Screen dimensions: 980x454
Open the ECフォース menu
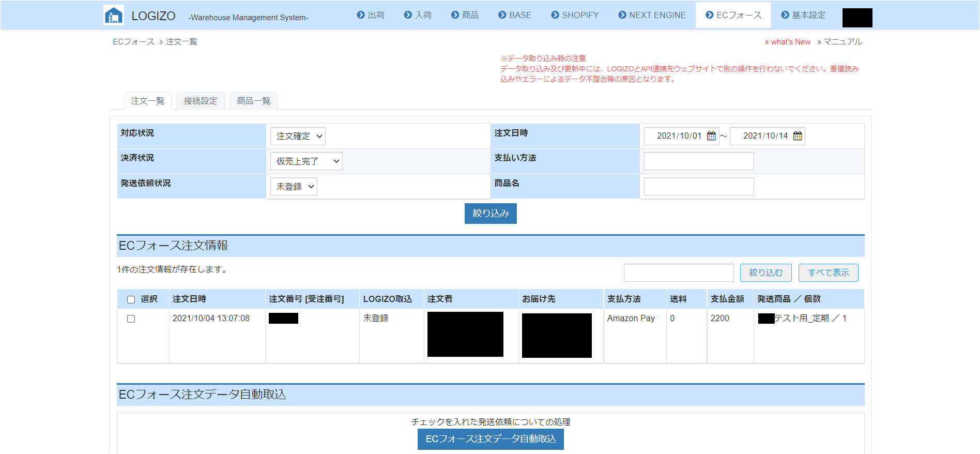[x=733, y=15]
